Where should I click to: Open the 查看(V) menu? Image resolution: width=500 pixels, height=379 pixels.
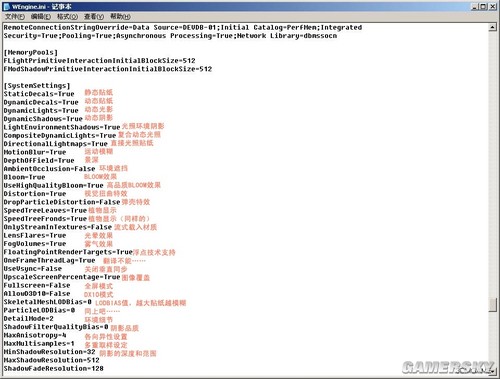tap(94, 16)
